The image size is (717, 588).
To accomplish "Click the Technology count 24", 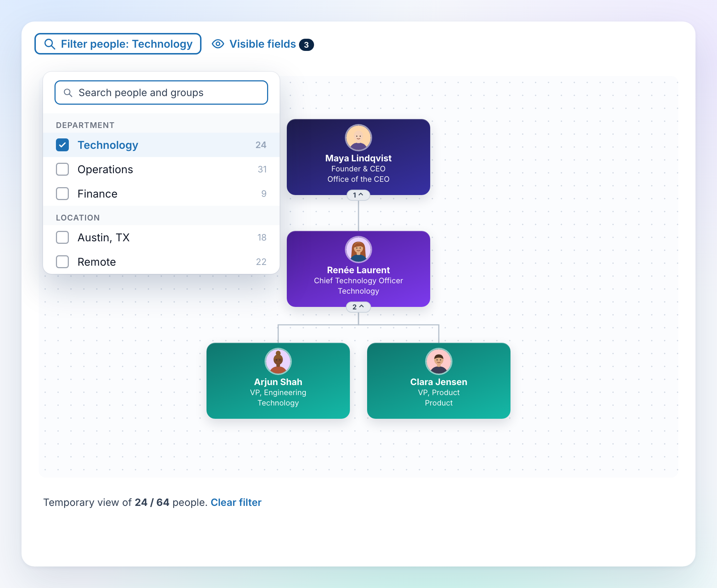I will 261,145.
